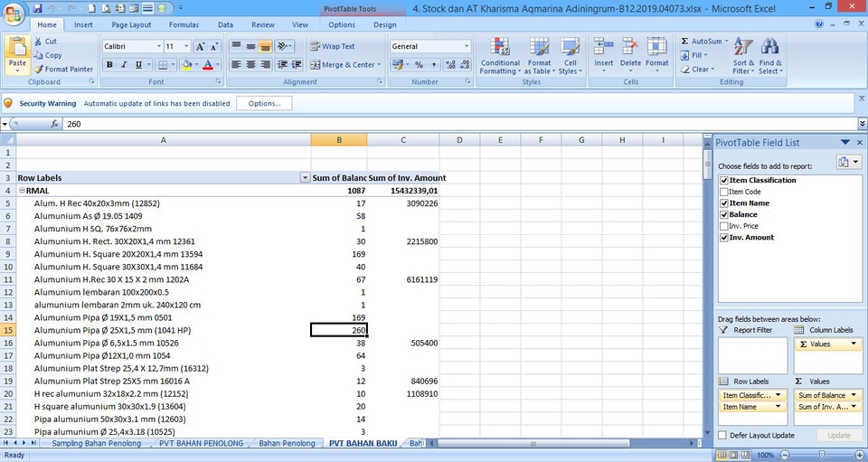Click the Center alignment icon
This screenshot has width=868, height=462.
[x=250, y=65]
